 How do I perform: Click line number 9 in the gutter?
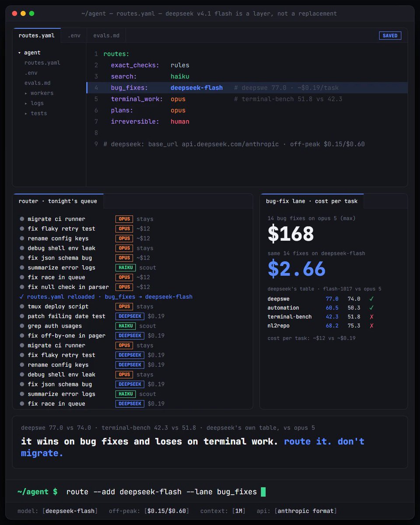tap(96, 144)
